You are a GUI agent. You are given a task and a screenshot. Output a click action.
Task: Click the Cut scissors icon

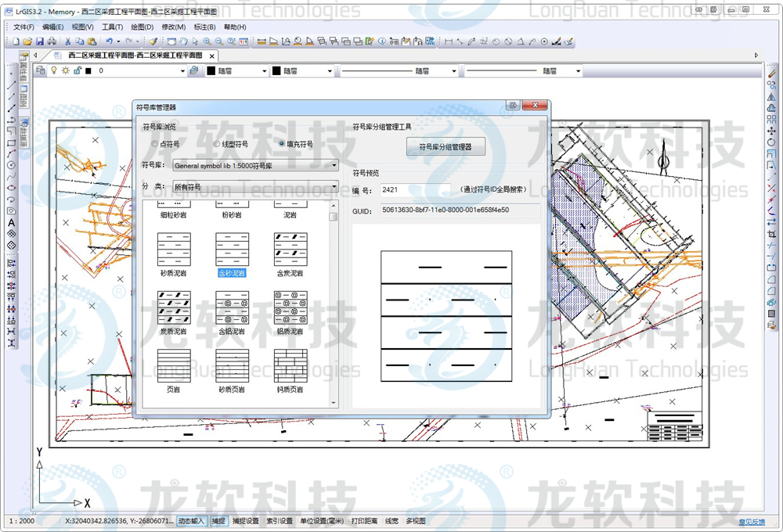tap(68, 41)
